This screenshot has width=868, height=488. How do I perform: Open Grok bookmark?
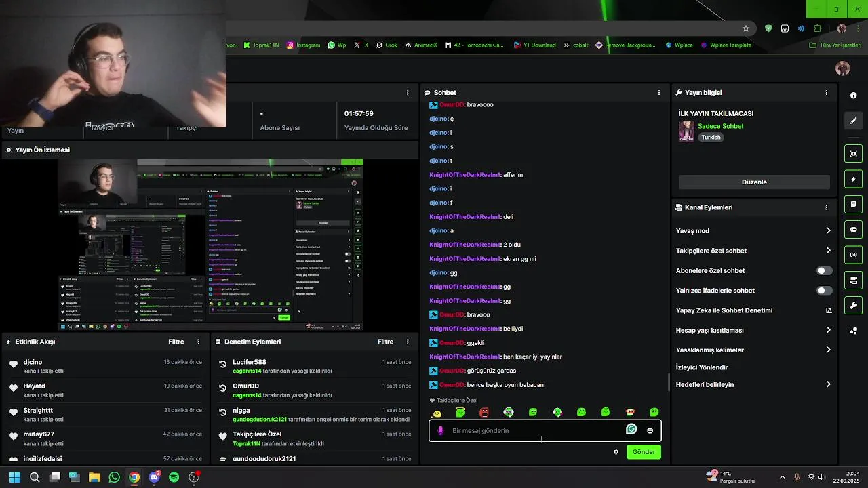(x=387, y=45)
